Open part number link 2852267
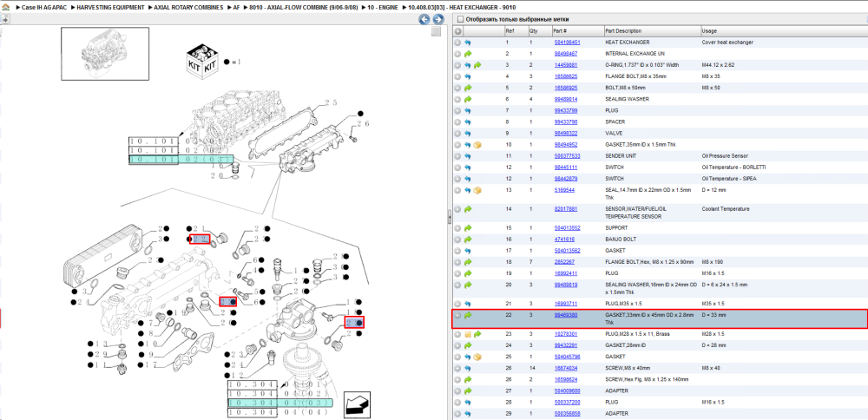This screenshot has height=420, width=868. point(566,262)
